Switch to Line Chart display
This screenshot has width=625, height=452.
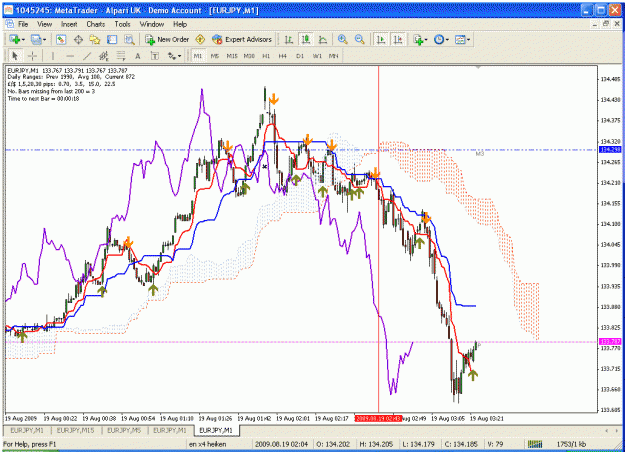pos(323,39)
